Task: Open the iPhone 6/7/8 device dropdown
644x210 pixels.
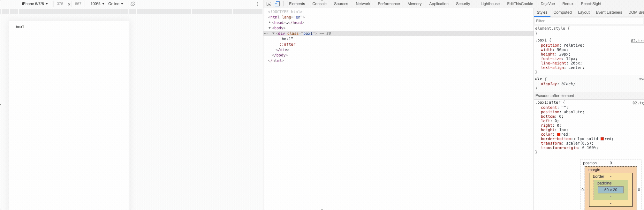Action: [35, 4]
